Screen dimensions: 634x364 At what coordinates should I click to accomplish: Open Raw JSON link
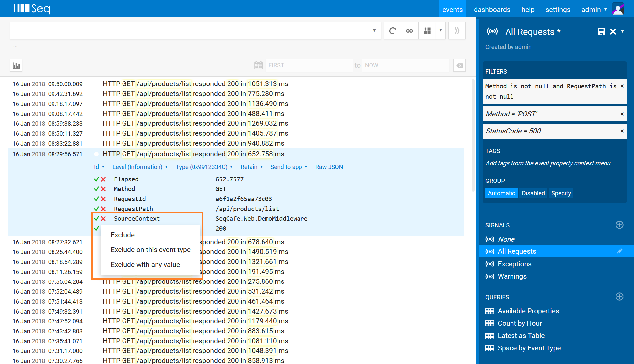(x=329, y=167)
